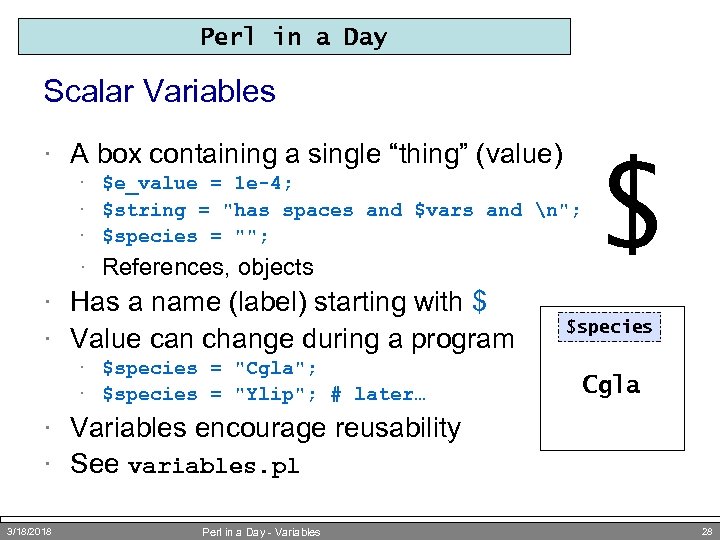Click the blue dollar sign after 'starting with'
Image resolution: width=720 pixels, height=540 pixels.
[479, 301]
